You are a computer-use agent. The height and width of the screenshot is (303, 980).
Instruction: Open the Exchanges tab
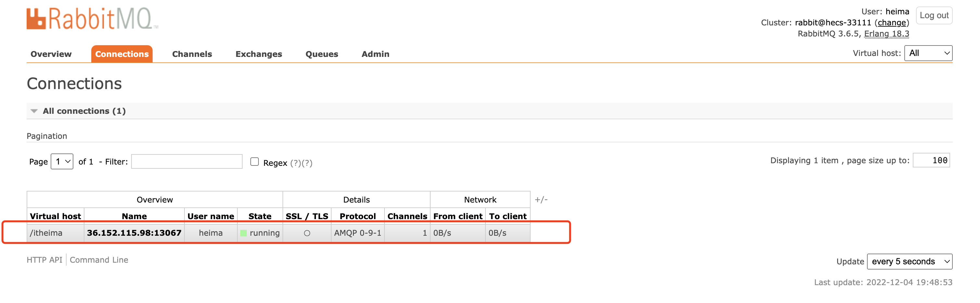(x=259, y=54)
